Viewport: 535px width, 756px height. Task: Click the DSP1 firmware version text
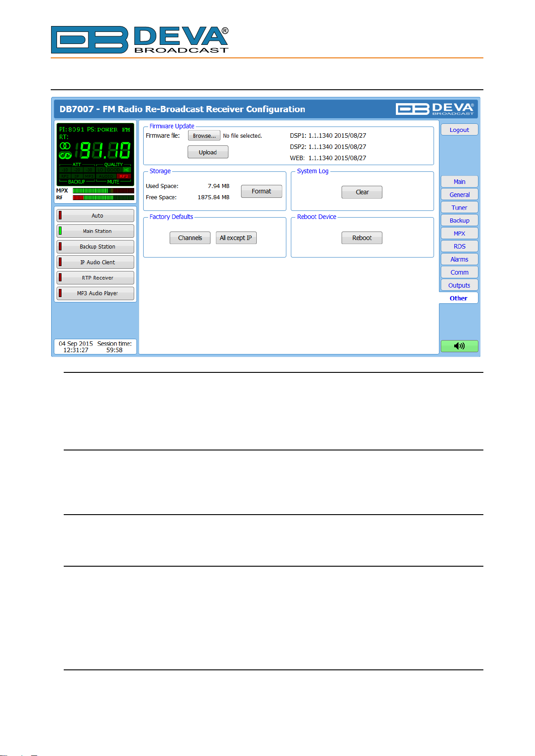coord(328,135)
